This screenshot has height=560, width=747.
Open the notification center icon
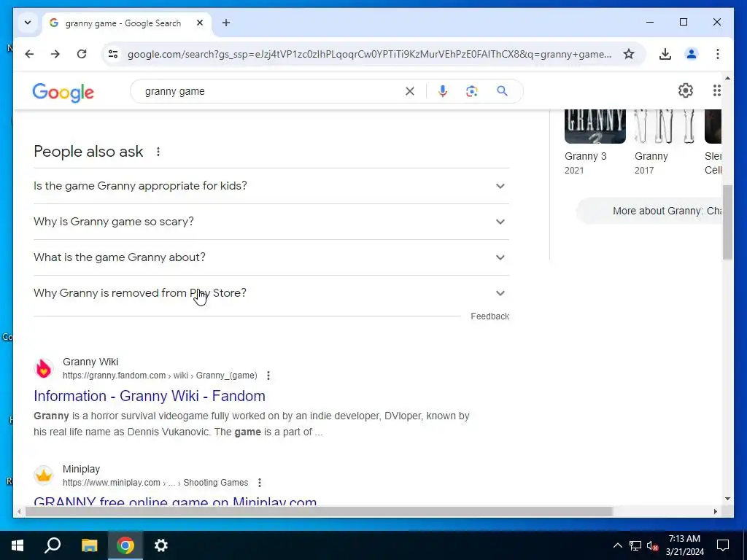tap(723, 545)
